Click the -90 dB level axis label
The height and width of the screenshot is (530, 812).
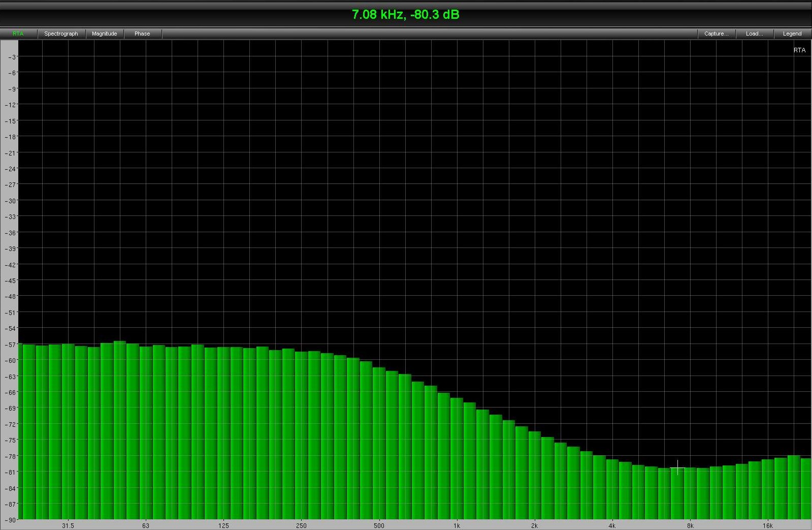(x=11, y=520)
